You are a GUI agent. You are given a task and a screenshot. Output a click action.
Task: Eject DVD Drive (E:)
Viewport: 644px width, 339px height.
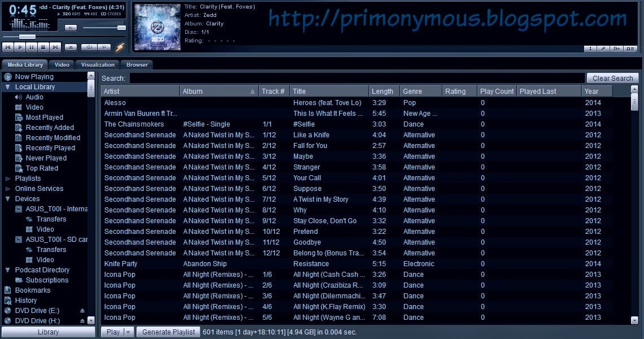[82, 311]
